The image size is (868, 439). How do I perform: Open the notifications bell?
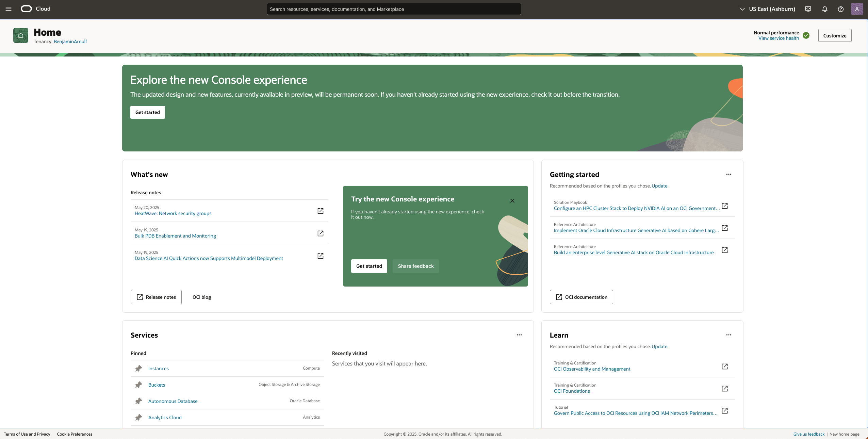[x=824, y=9]
